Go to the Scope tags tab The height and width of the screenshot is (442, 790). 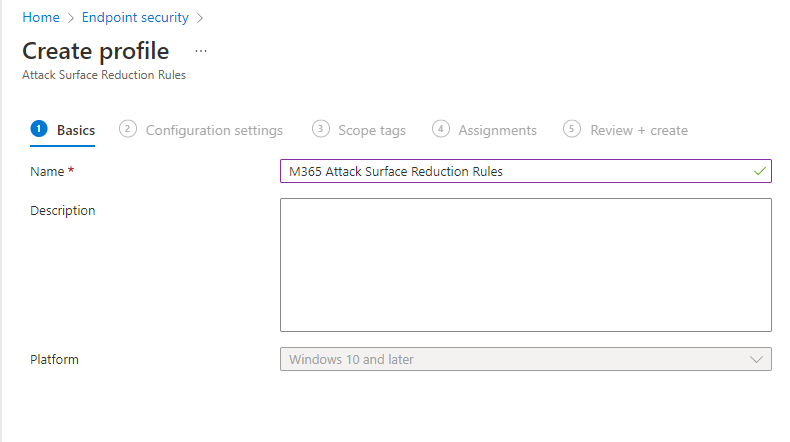click(x=372, y=130)
